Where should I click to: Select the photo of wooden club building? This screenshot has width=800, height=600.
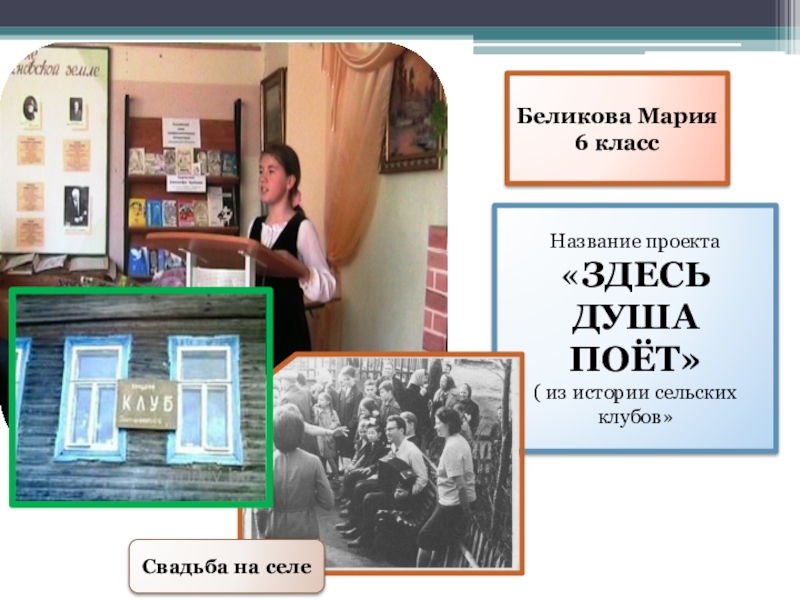click(141, 397)
